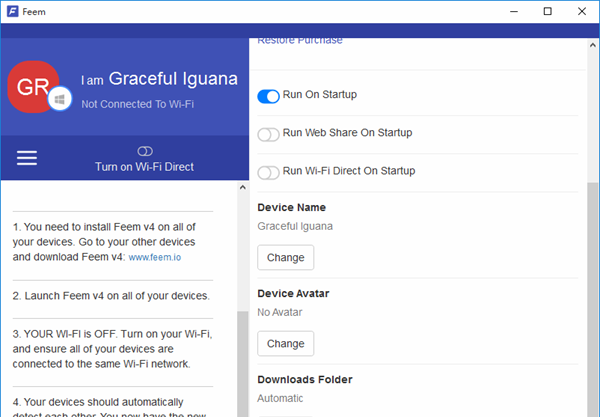Image resolution: width=600 pixels, height=417 pixels.
Task: Click the Run Web Share On Startup label
Action: [x=347, y=133]
